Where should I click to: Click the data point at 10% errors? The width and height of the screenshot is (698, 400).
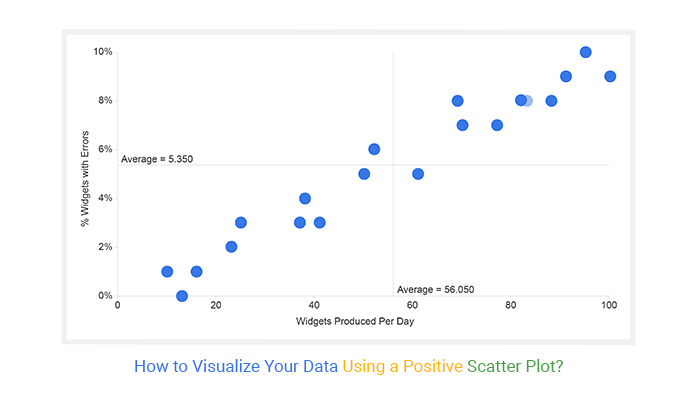[x=585, y=53]
